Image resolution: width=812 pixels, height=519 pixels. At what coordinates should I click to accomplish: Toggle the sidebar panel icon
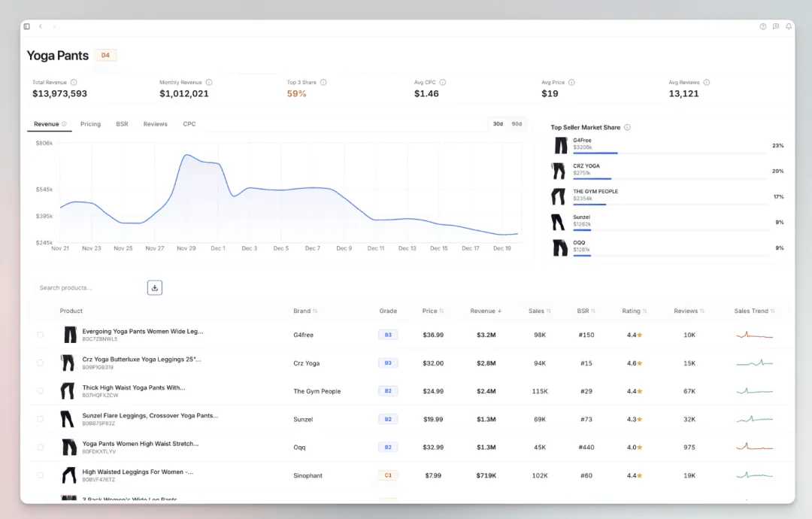[27, 26]
